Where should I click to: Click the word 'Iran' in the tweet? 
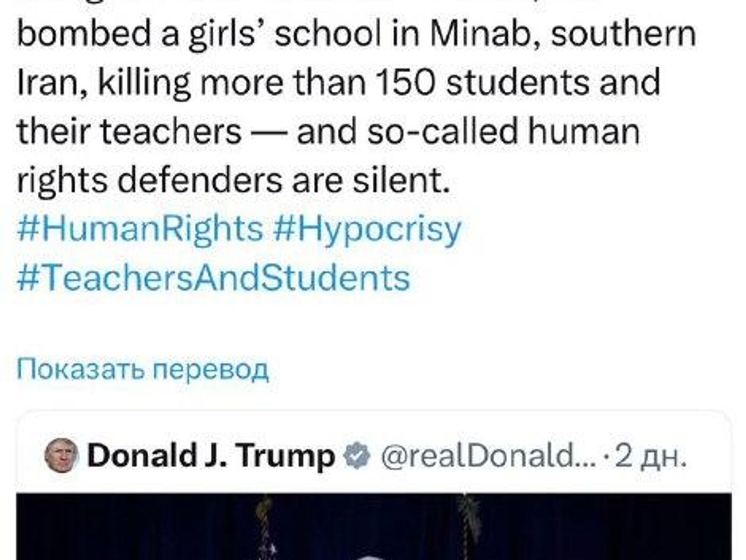tap(51, 82)
